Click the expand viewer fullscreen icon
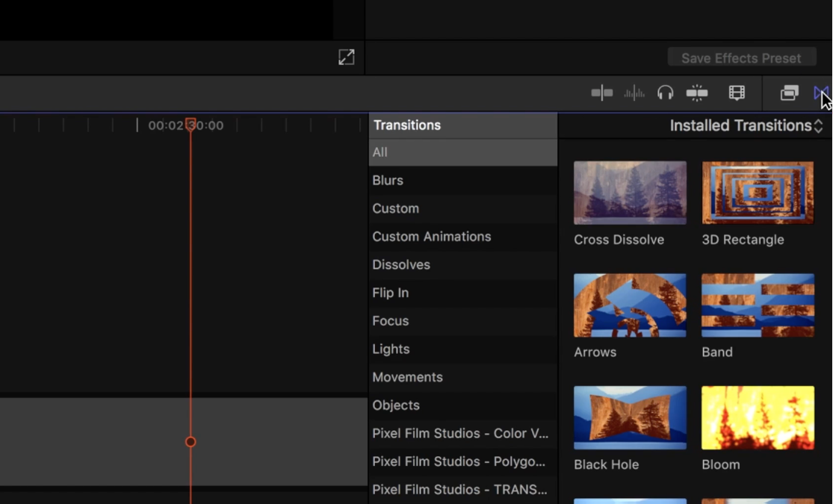 347,57
